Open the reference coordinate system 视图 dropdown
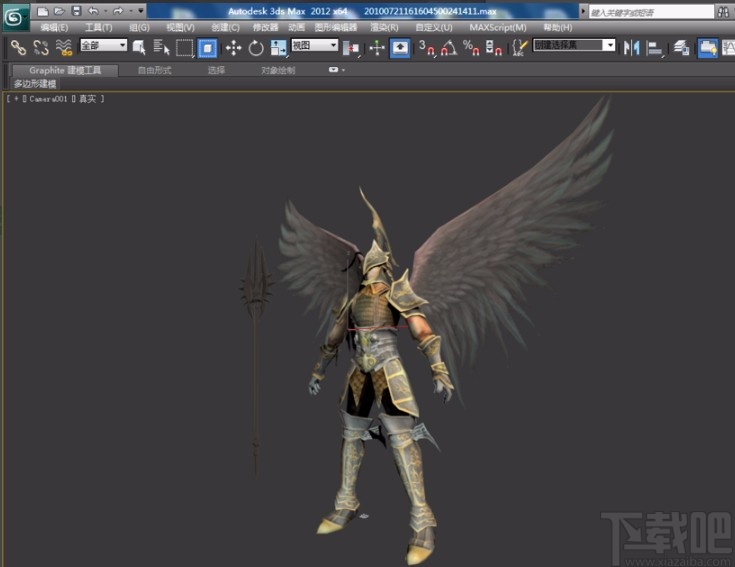The image size is (735, 567). [x=315, y=45]
